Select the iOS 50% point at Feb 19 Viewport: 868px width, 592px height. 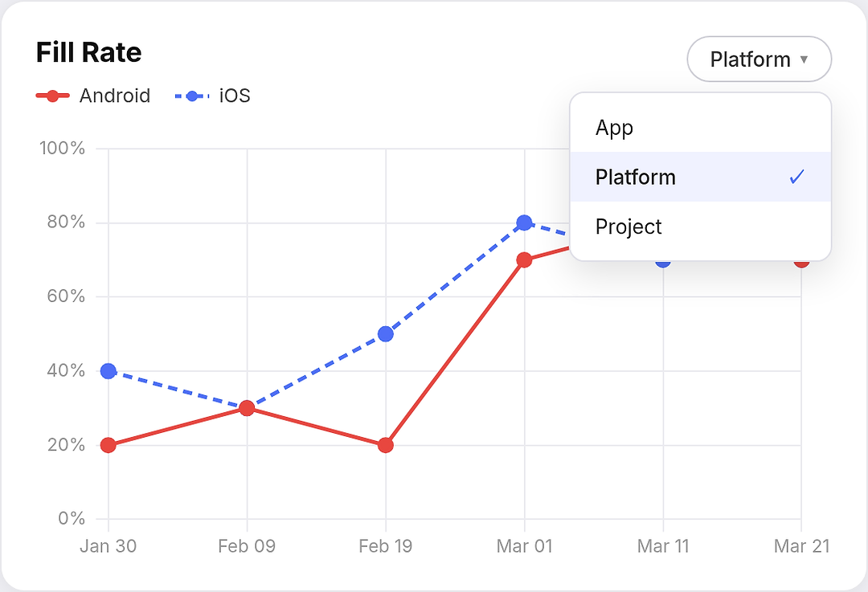point(386,334)
